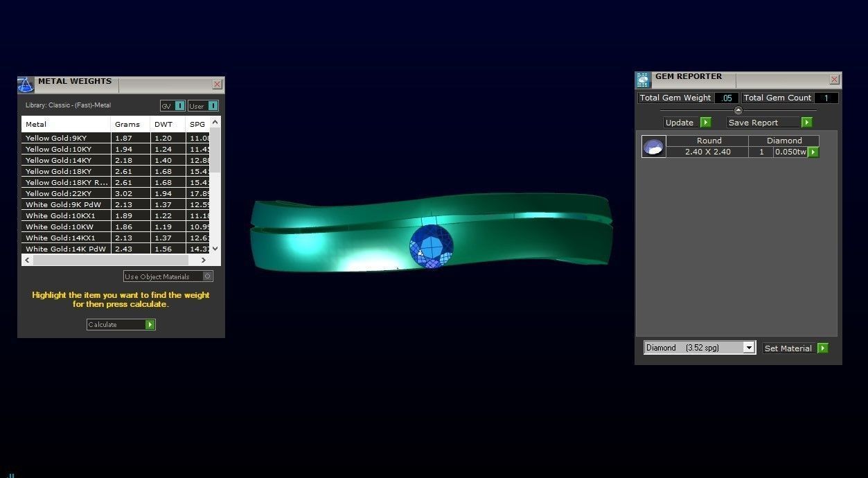Click the green arrow next to Set Material
Image resolution: width=868 pixels, height=478 pixels.
click(x=823, y=348)
